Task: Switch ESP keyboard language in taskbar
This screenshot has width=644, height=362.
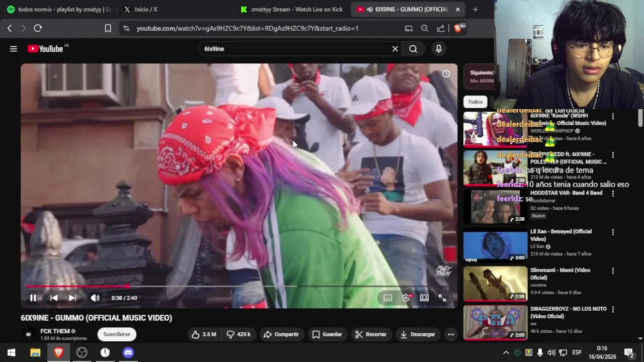Action: coord(577,352)
